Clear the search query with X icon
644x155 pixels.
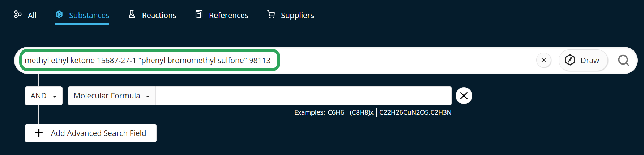[543, 60]
